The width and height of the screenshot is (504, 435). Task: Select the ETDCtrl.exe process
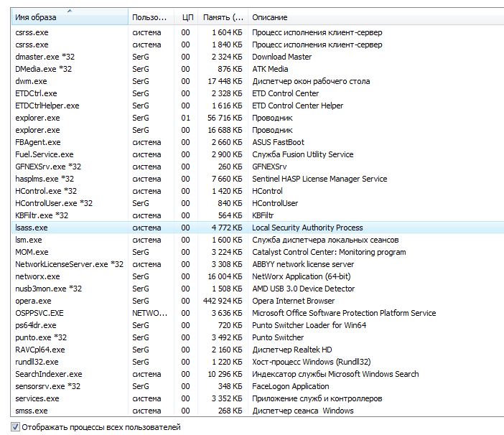(x=258, y=93)
